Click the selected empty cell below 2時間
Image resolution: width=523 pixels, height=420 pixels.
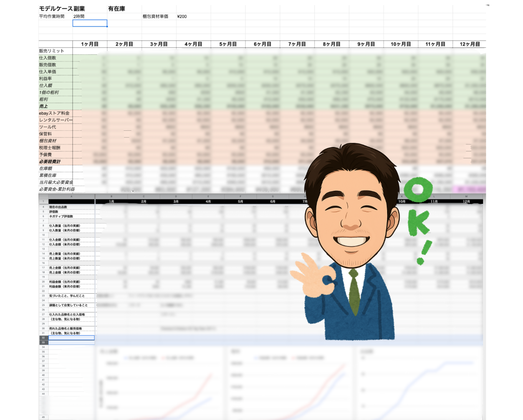click(90, 23)
